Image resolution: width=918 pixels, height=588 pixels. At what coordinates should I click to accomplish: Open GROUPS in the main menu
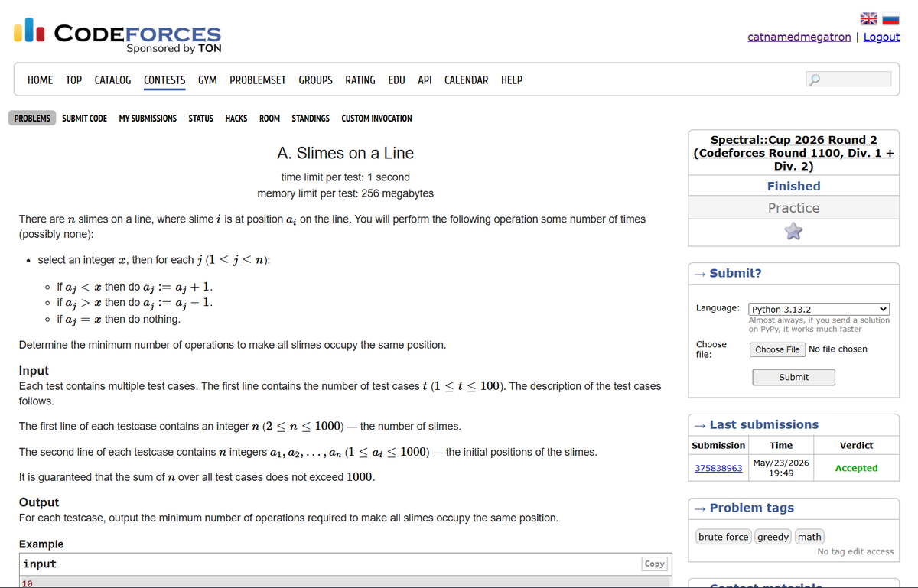[316, 80]
